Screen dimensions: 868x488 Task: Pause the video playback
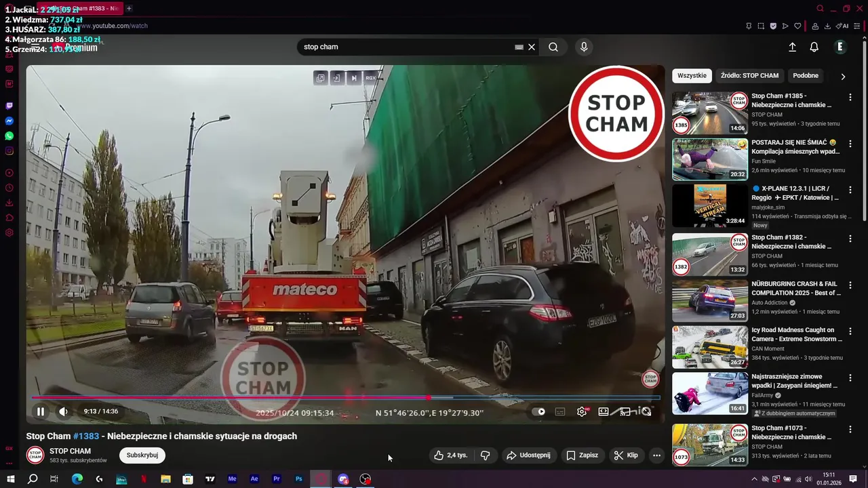click(x=41, y=411)
